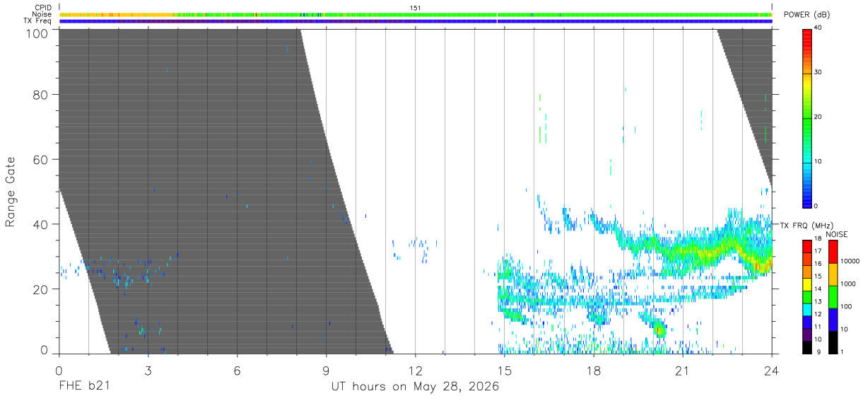Viewport: 868px width, 401px height.
Task: Click the '3' tick on the UT hours axis
Action: coord(148,371)
